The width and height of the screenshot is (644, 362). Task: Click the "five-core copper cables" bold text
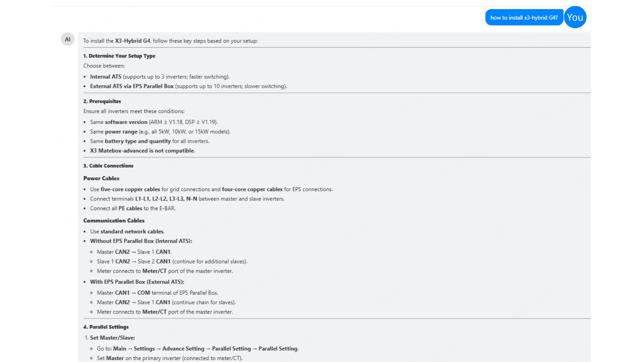[130, 189]
